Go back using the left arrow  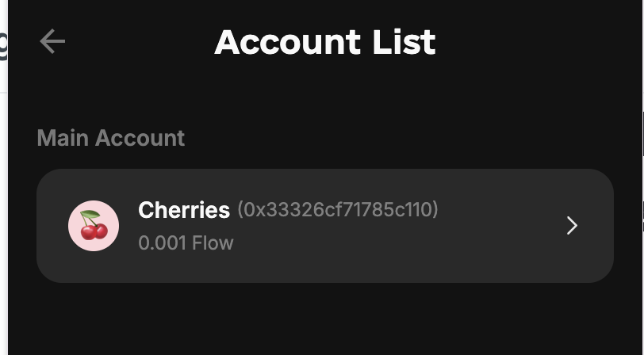tap(52, 41)
